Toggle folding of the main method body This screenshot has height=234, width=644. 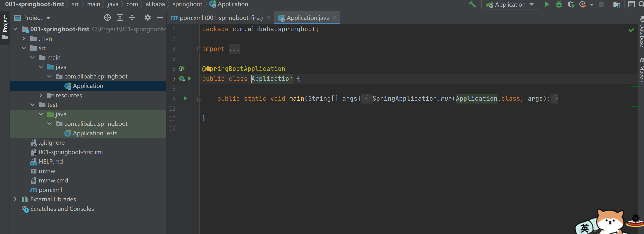click(199, 99)
